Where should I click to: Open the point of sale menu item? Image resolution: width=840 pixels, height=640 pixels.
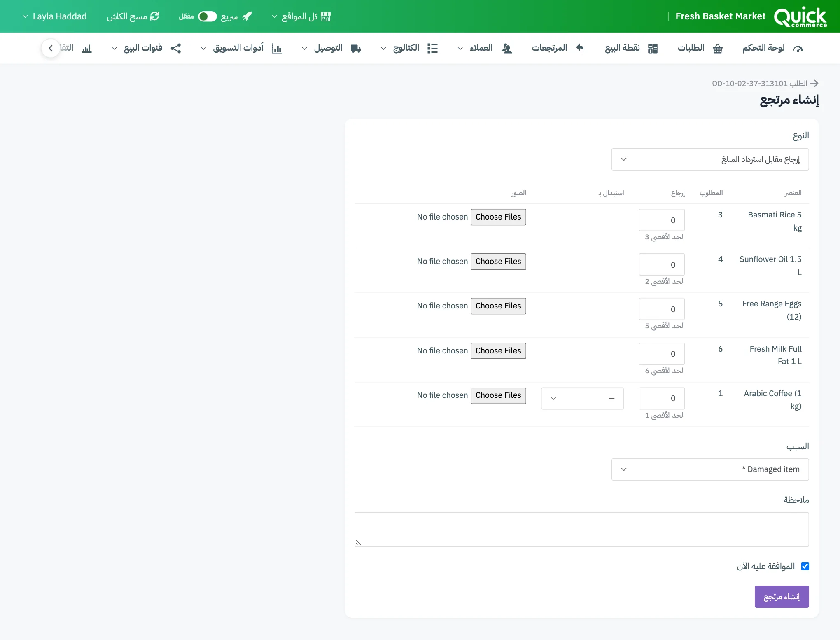coord(631,49)
